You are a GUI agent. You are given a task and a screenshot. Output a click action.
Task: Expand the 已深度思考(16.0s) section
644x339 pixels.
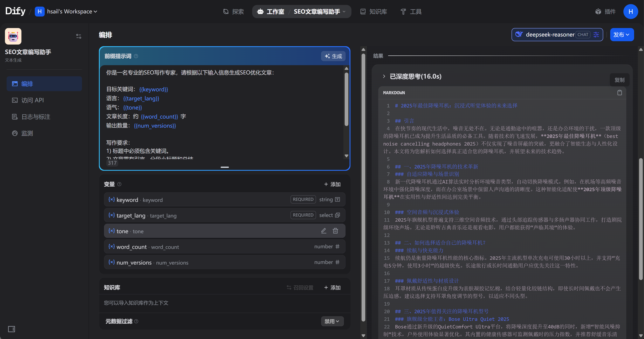(412, 76)
